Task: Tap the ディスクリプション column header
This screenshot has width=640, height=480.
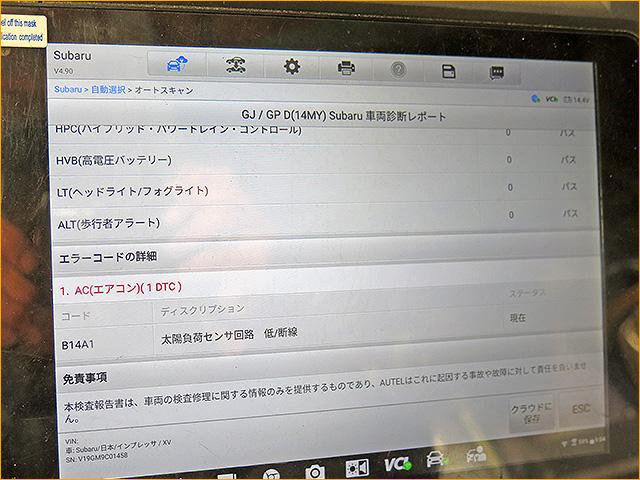Action: (x=202, y=310)
